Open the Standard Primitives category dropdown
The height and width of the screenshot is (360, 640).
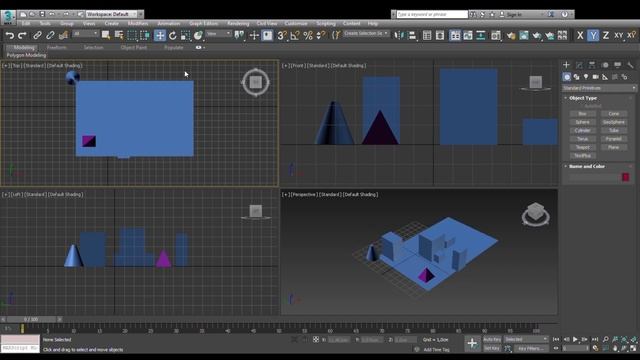pos(599,88)
